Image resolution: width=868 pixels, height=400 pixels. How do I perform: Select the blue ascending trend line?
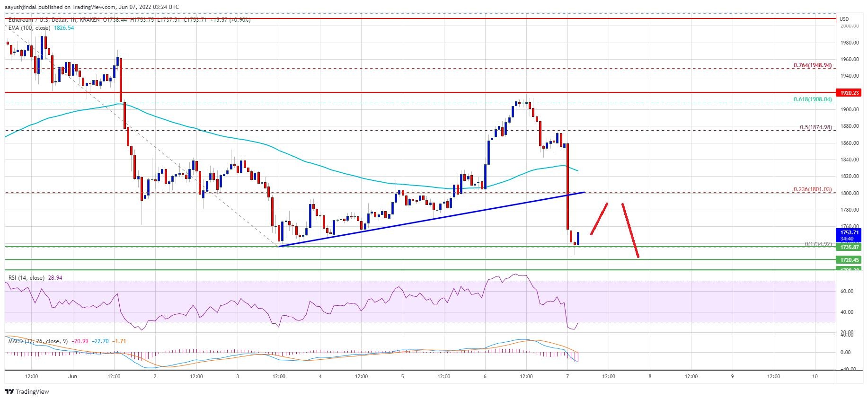426,219
